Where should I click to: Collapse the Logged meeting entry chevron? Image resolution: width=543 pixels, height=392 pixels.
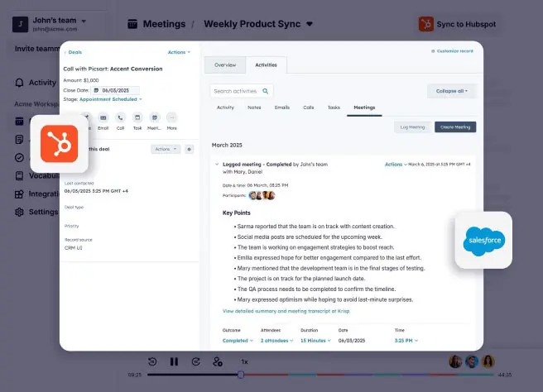(x=217, y=165)
